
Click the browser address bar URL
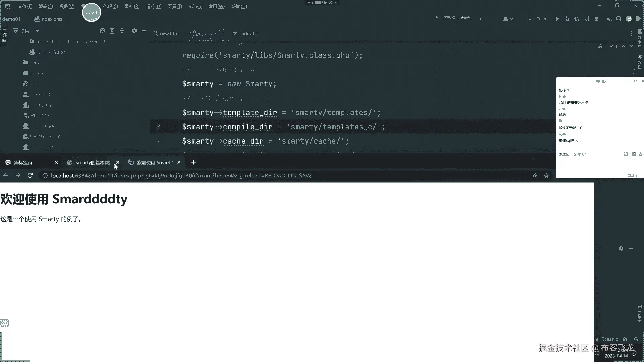(181, 175)
